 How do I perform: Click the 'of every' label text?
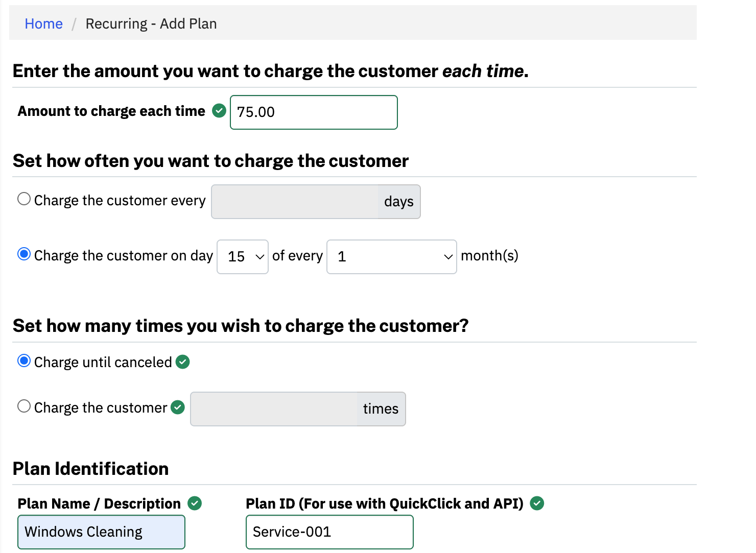(x=297, y=255)
